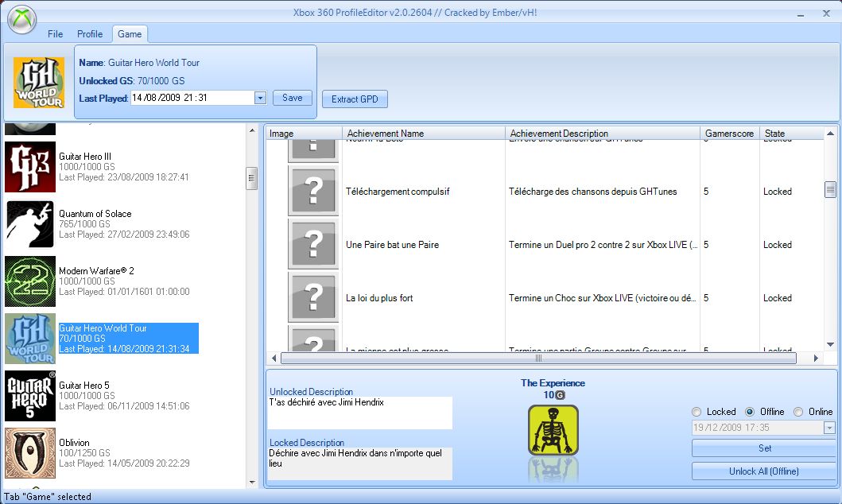842x504 pixels.
Task: Click the Xbox orb application button
Action: coord(21,19)
